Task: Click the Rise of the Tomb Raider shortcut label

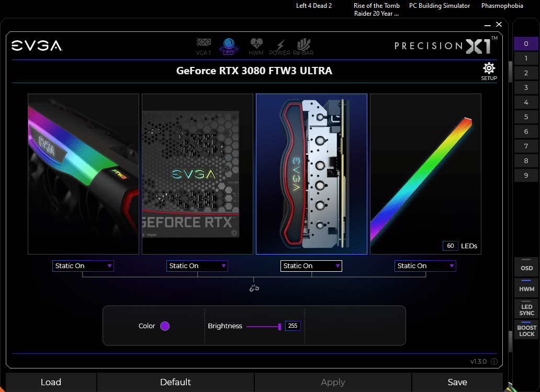Action: click(x=376, y=9)
